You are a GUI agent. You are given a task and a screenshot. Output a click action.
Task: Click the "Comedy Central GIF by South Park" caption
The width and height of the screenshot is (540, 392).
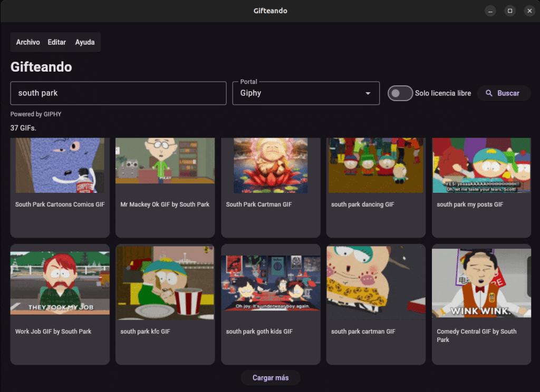point(477,336)
